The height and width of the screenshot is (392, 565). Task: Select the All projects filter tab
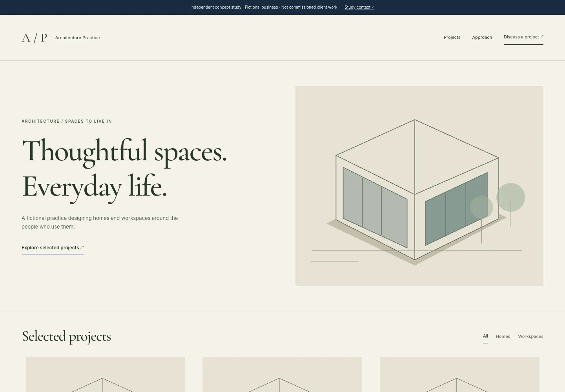click(485, 336)
